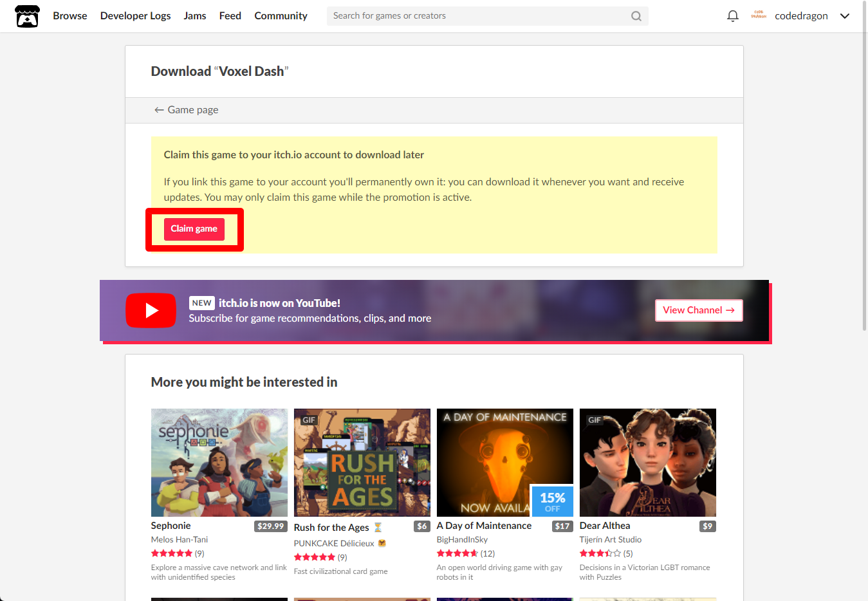Click the star rating of Rush for the Ages
Image resolution: width=868 pixels, height=601 pixels.
point(315,557)
